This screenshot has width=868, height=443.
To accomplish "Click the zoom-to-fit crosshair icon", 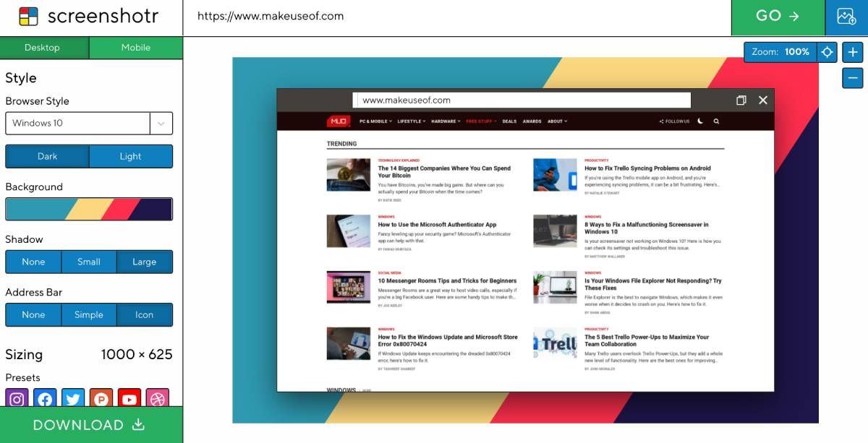I will click(x=827, y=52).
